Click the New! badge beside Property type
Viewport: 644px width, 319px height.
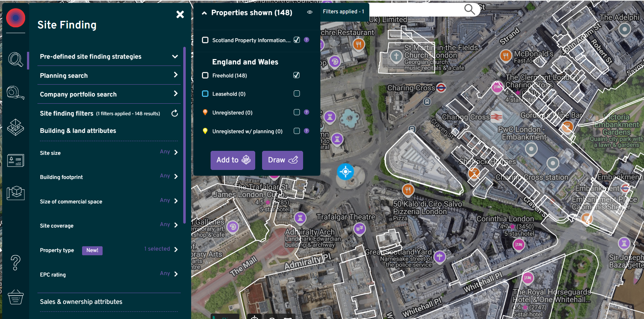(x=92, y=250)
